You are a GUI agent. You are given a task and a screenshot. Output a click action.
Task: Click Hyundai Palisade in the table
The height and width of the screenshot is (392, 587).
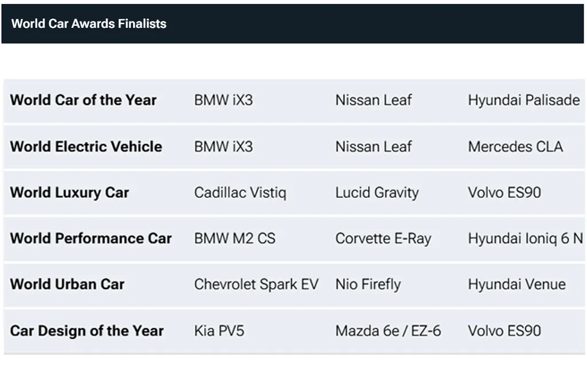(x=523, y=100)
